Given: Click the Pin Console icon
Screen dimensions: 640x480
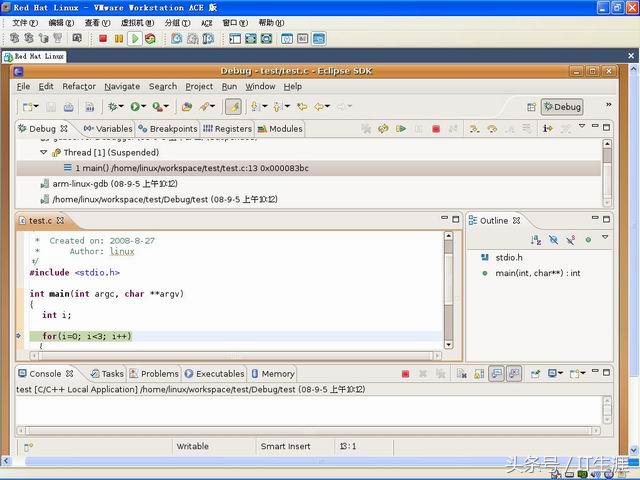Looking at the screenshot, I should [536, 373].
